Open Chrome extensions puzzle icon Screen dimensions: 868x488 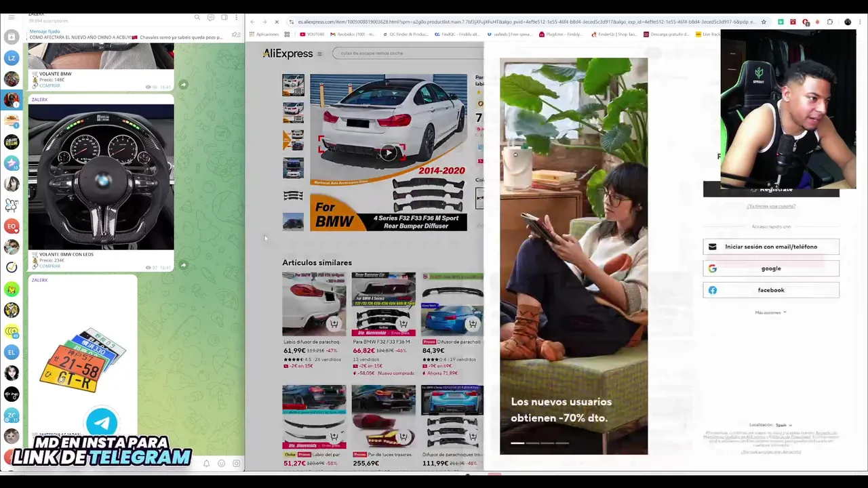click(829, 22)
